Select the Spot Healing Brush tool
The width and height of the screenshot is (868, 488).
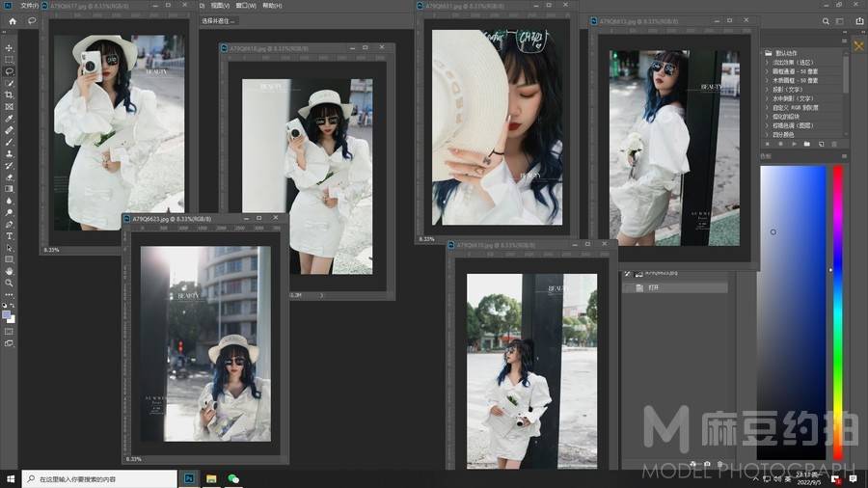[x=9, y=130]
